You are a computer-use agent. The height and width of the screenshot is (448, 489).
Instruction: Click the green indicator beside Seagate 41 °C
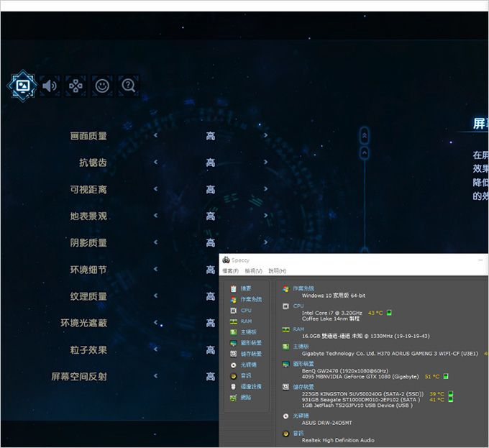point(450,400)
